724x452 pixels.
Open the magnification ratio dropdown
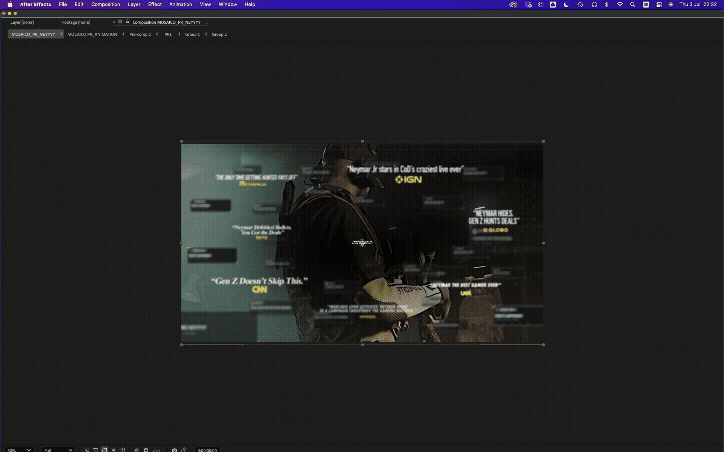point(19,450)
